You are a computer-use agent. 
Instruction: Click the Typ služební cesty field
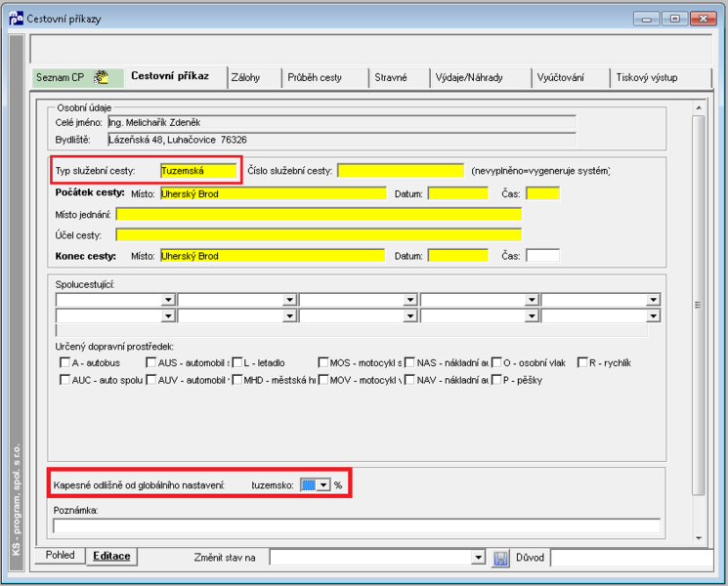point(198,171)
